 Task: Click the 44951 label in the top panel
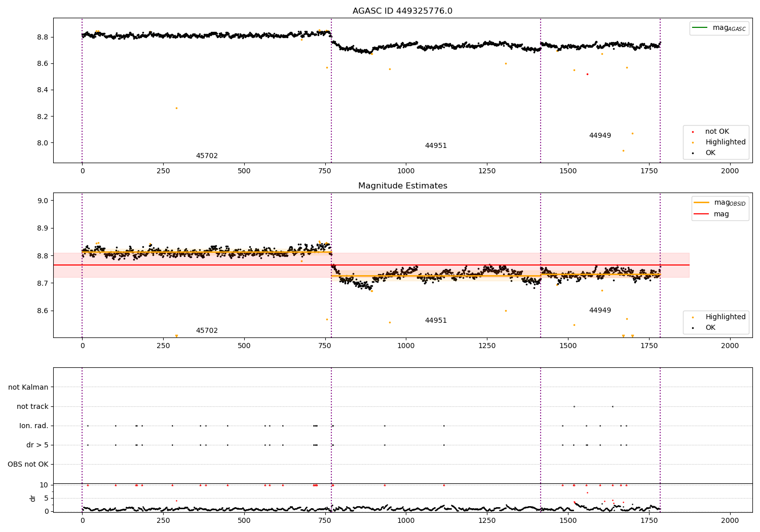tap(436, 146)
